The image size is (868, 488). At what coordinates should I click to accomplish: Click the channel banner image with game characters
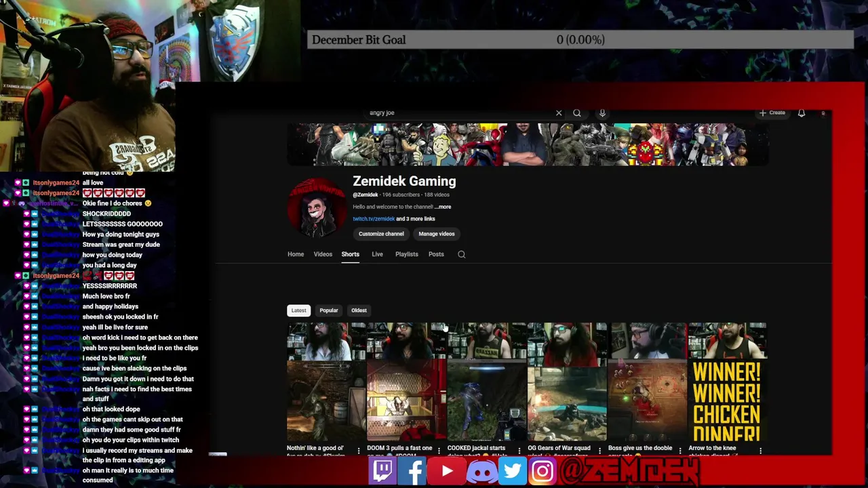(528, 144)
